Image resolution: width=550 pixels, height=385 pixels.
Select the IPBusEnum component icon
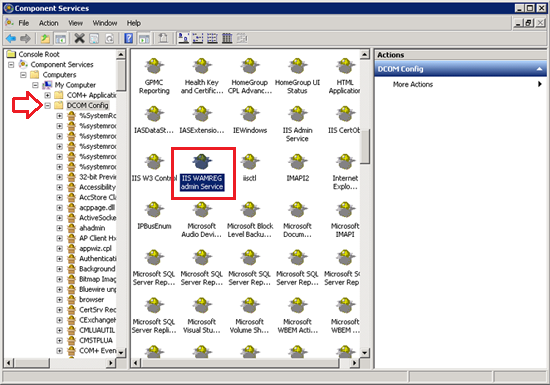tap(154, 216)
